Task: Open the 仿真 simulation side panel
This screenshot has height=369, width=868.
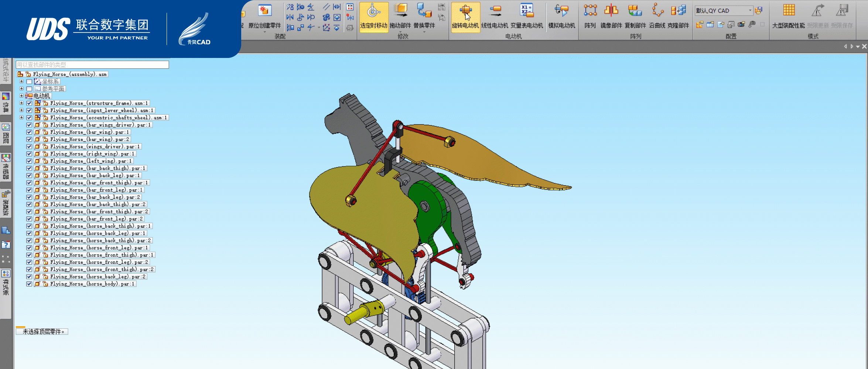Action: (x=6, y=103)
